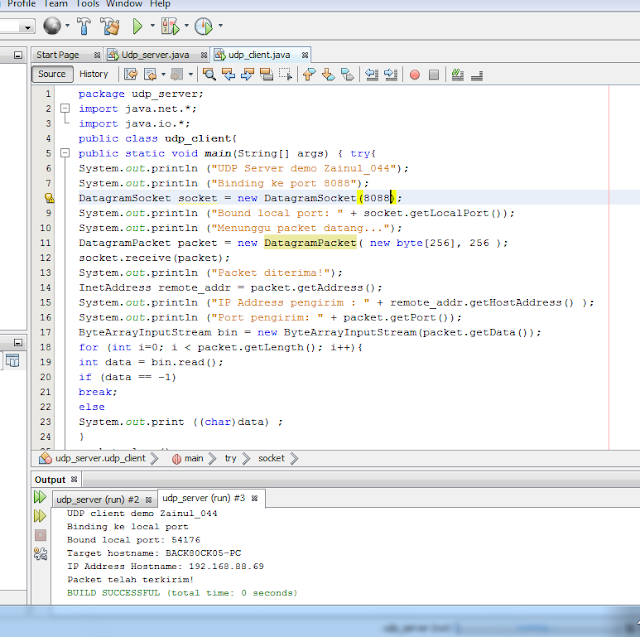
Task: Click the Re-run icon in Output panel
Action: [x=40, y=497]
